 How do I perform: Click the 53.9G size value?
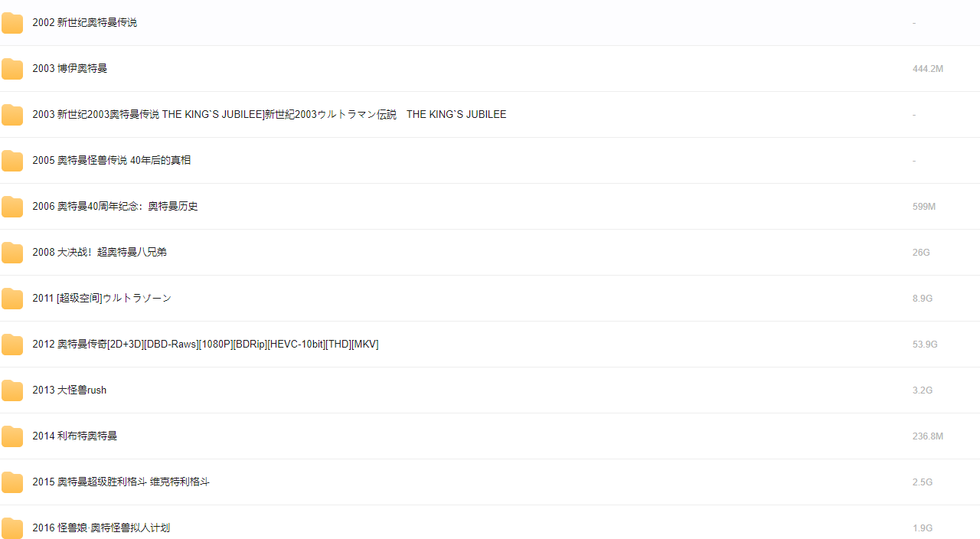click(x=925, y=345)
